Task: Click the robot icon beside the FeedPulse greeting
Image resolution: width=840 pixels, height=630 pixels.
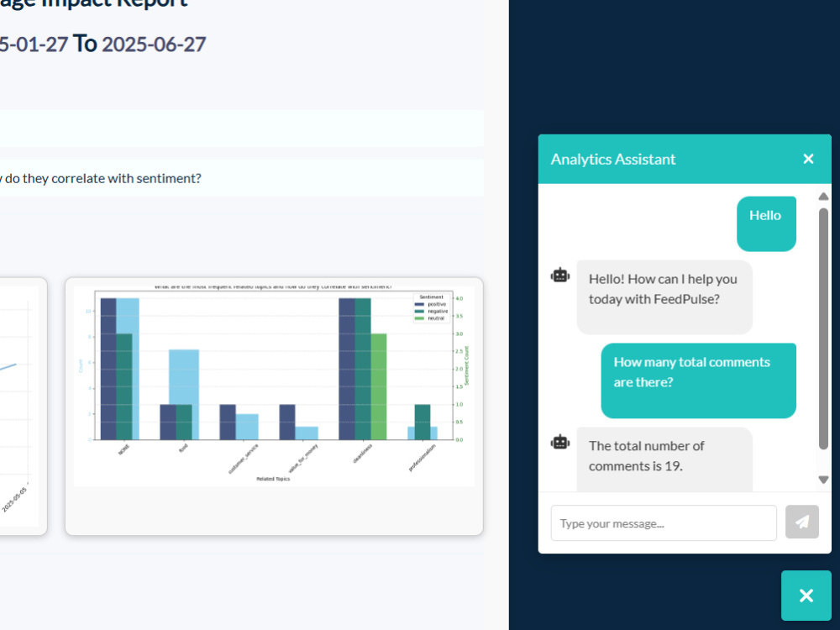Action: pos(560,276)
